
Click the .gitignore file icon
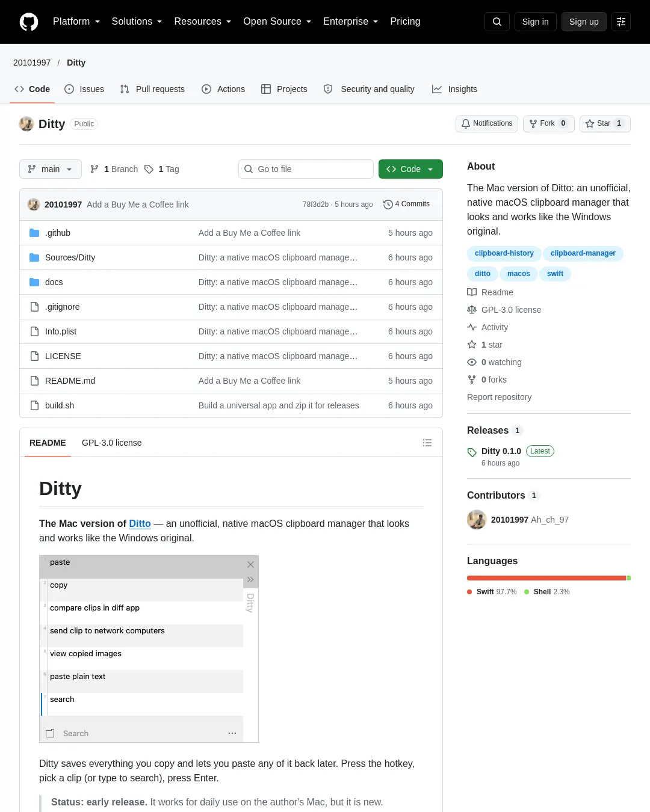point(34,307)
